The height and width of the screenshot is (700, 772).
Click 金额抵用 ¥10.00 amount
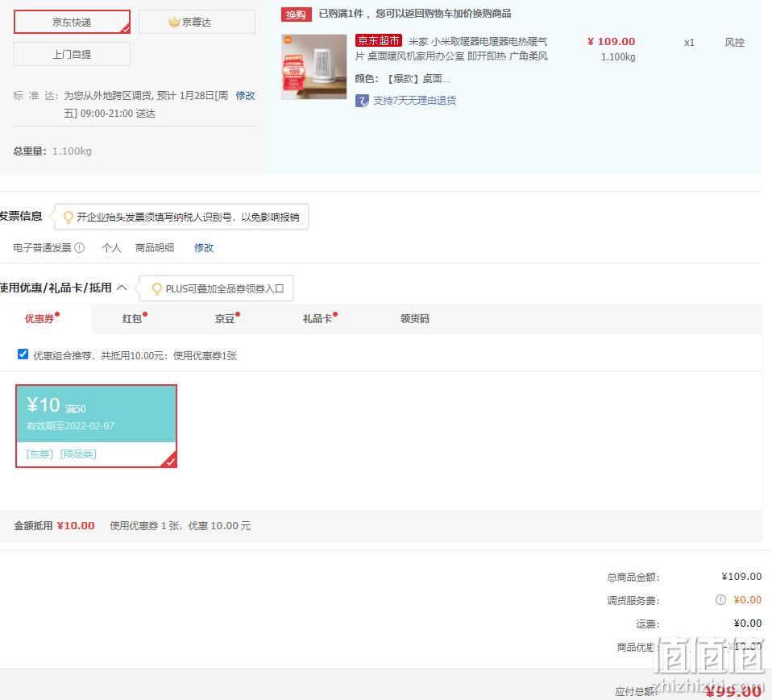pyautogui.click(x=76, y=526)
